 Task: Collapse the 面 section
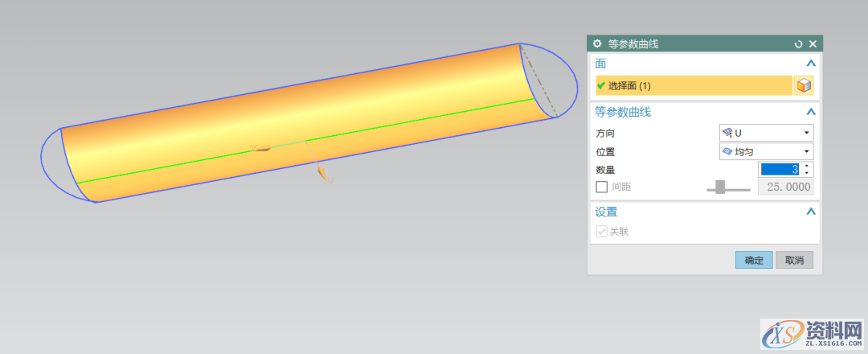(811, 63)
